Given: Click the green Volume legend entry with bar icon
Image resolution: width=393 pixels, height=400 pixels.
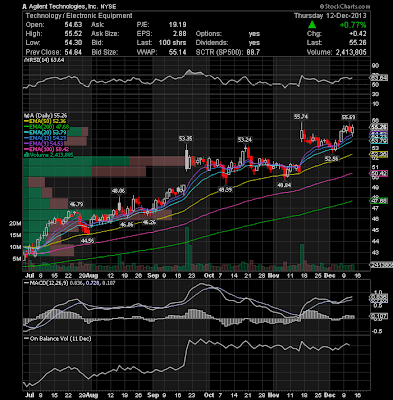Looking at the screenshot, I should click(x=48, y=155).
